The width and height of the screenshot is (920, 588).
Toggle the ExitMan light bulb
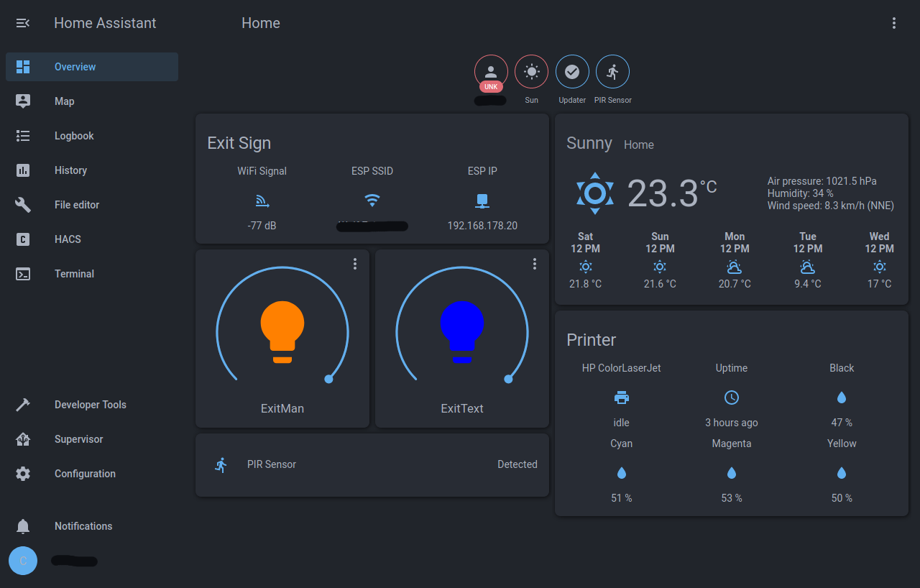click(x=282, y=331)
